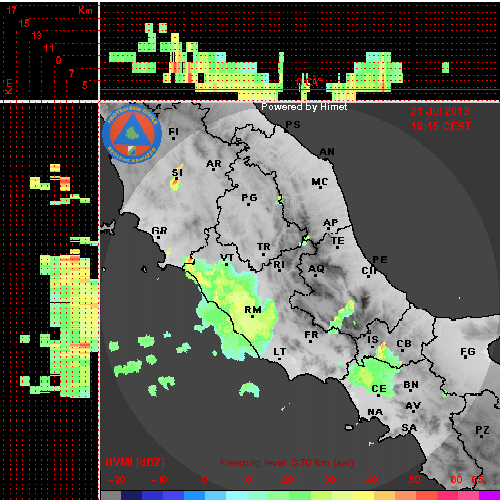The width and height of the screenshot is (500, 500).
Task: Click the 'HVMI [dBZ]' legend label
Action: coord(135,463)
